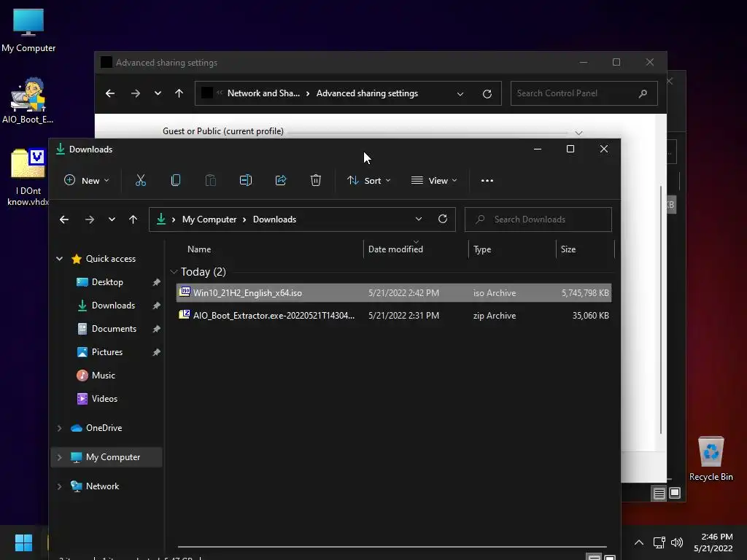This screenshot has height=560, width=747.
Task: Open the Windows Start button
Action: (x=23, y=542)
